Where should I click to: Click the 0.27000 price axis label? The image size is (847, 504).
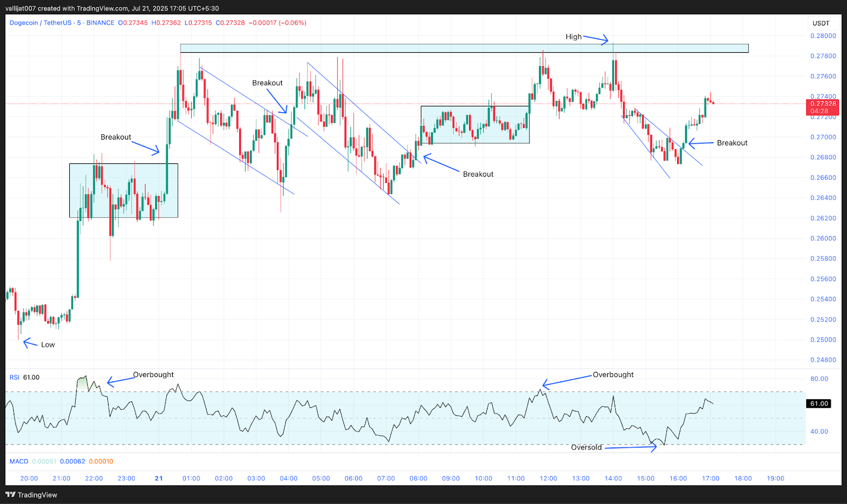[x=823, y=137]
